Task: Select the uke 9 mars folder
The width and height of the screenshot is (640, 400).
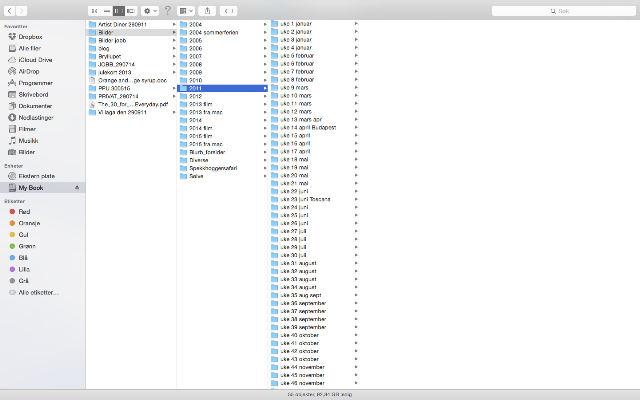Action: click(x=314, y=88)
